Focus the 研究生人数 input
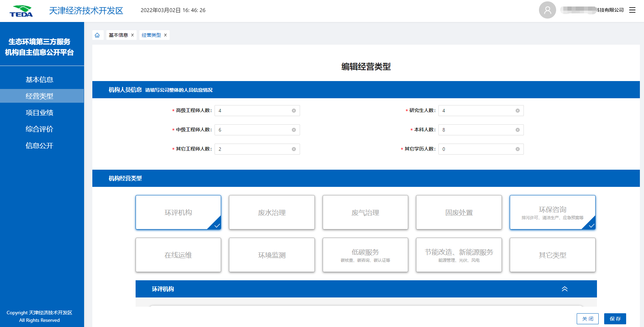Screen dimensions: 644x327 point(481,111)
